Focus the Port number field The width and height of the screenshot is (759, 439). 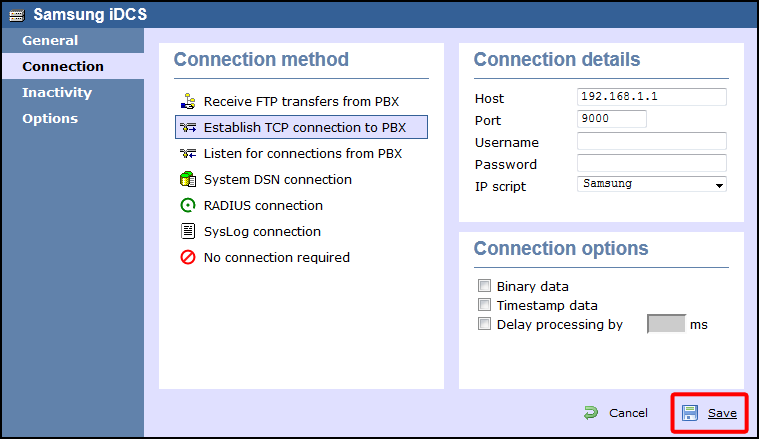[612, 119]
